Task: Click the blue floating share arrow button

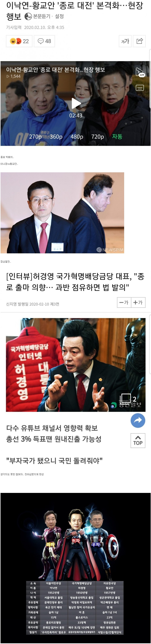Action: [x=138, y=420]
